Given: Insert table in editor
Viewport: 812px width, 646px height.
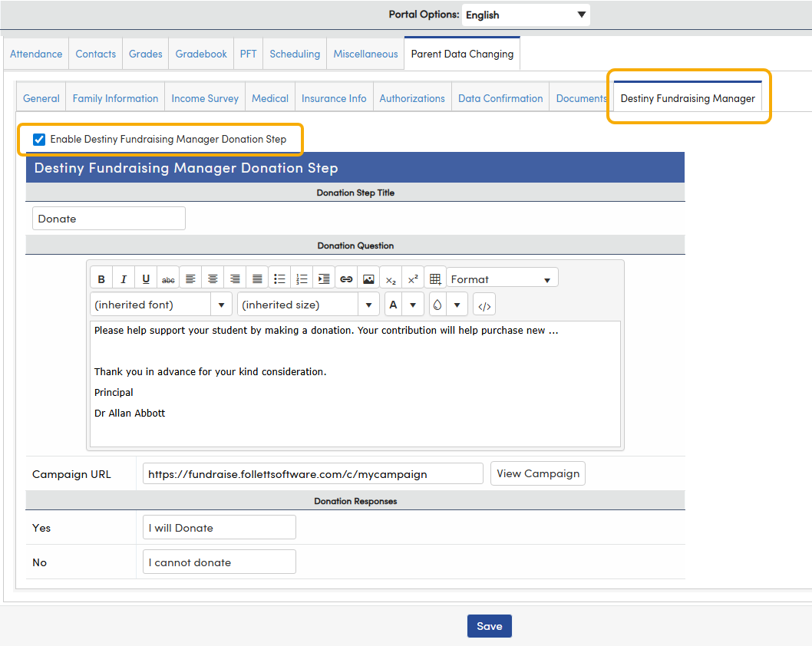Looking at the screenshot, I should 435,279.
